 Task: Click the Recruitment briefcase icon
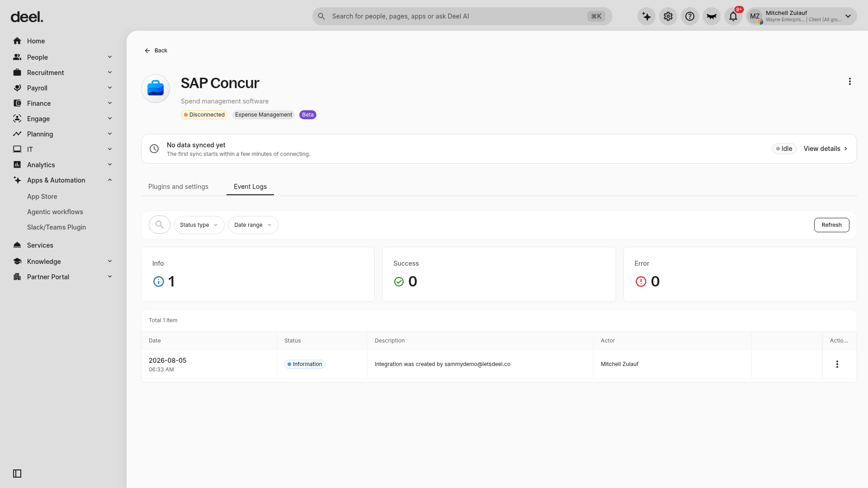click(17, 73)
